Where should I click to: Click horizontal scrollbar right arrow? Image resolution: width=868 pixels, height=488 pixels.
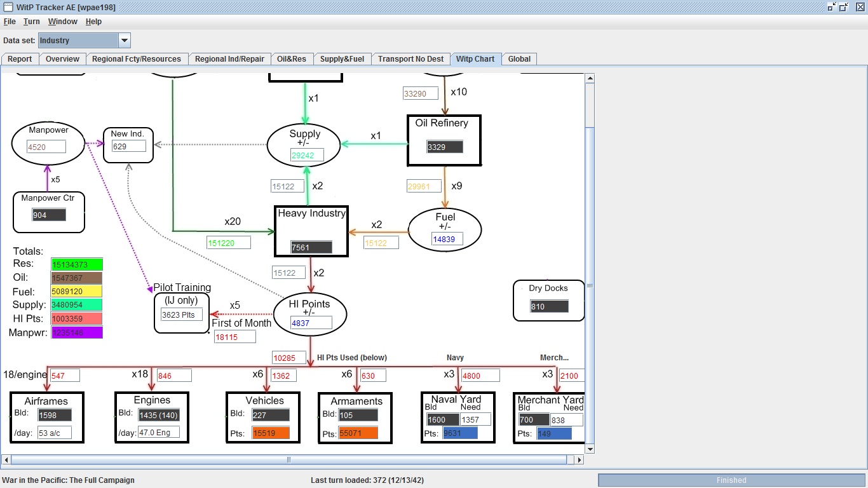[x=579, y=459]
